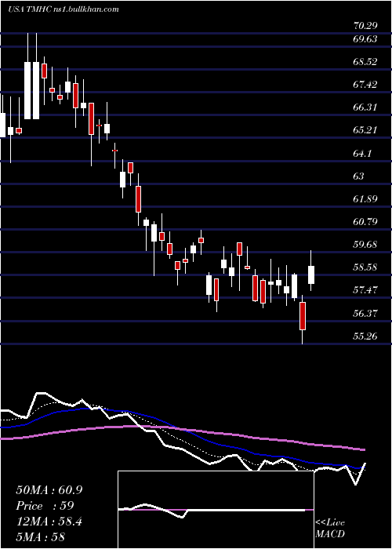Click the Live MACD label

point(330,528)
